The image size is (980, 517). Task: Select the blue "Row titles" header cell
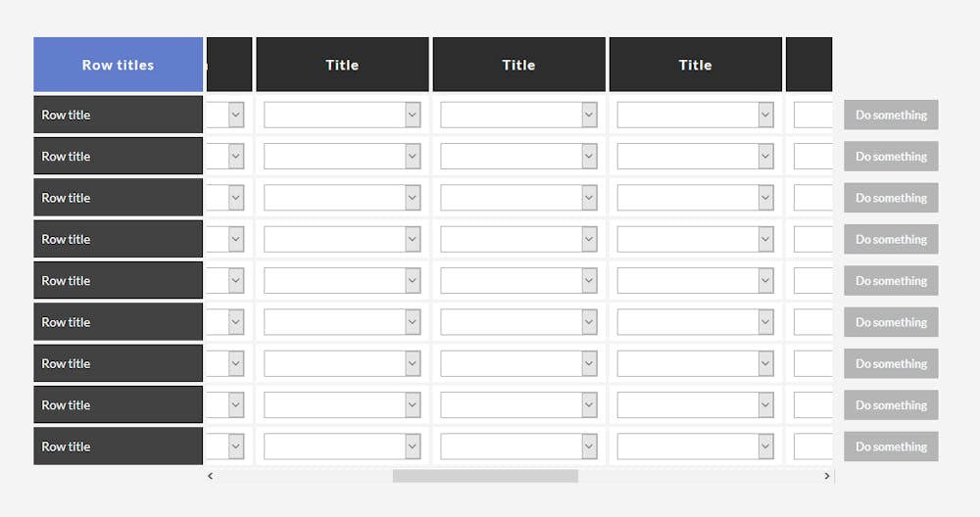[118, 65]
